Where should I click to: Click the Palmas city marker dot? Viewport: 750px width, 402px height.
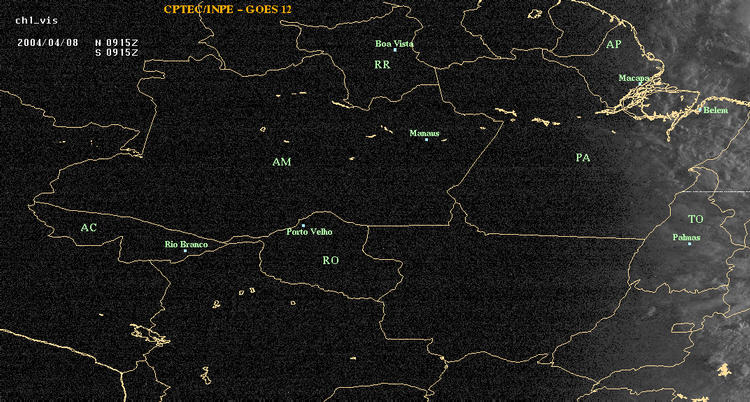point(689,244)
